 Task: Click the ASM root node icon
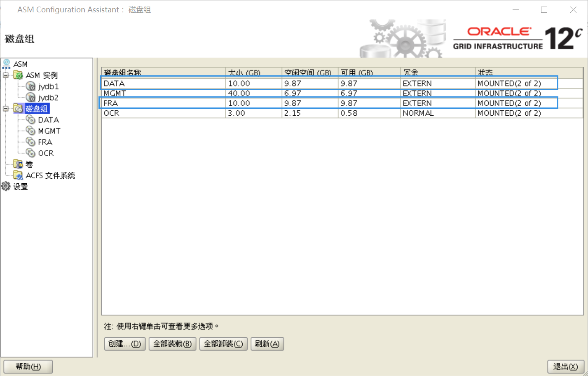(7, 64)
